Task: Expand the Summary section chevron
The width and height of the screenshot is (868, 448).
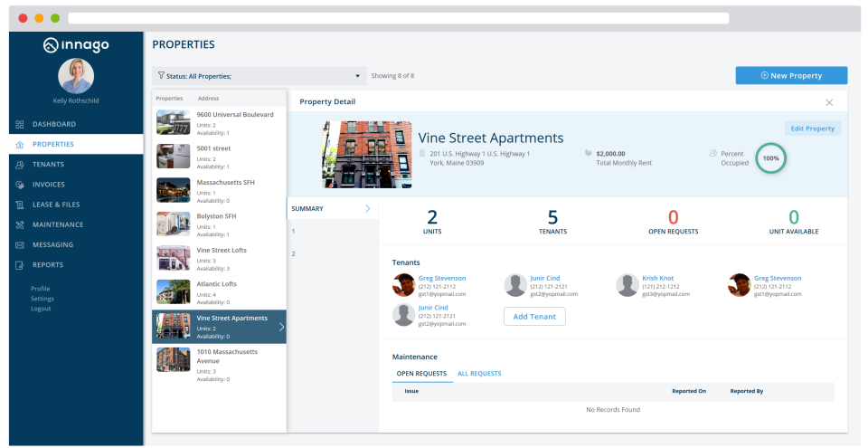Action: point(368,208)
